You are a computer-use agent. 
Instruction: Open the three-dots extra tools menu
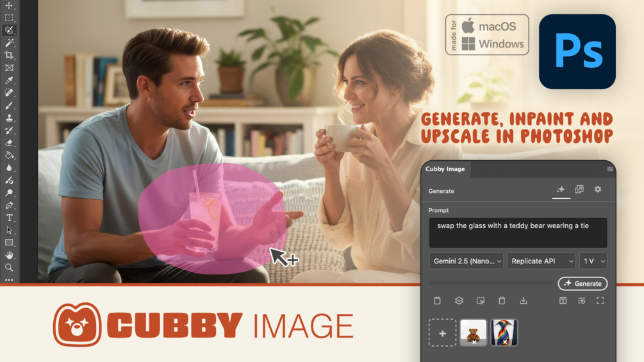click(x=9, y=279)
